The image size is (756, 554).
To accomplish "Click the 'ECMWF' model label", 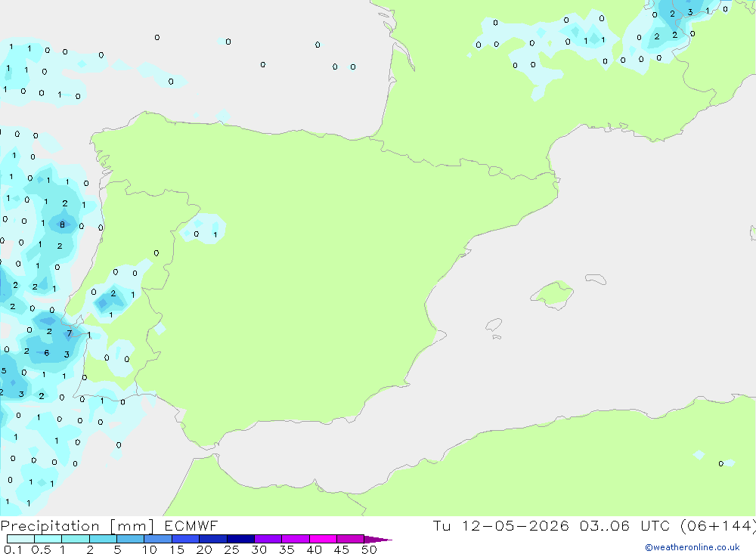I will click(x=191, y=526).
